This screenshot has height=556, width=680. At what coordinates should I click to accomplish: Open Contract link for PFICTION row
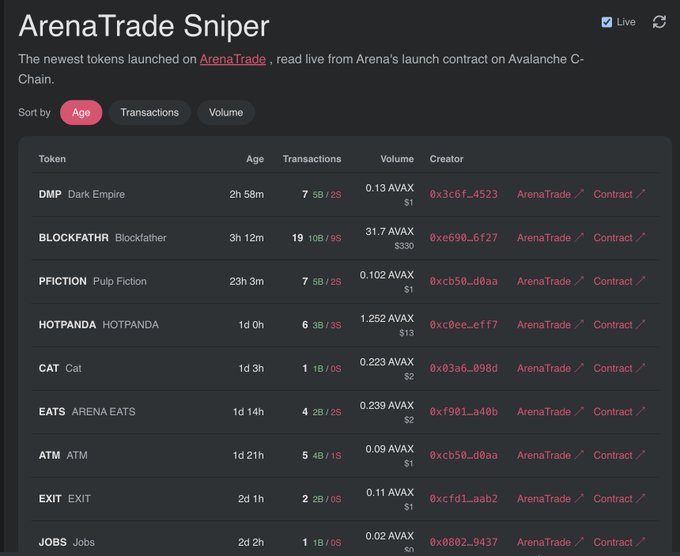pyautogui.click(x=619, y=281)
